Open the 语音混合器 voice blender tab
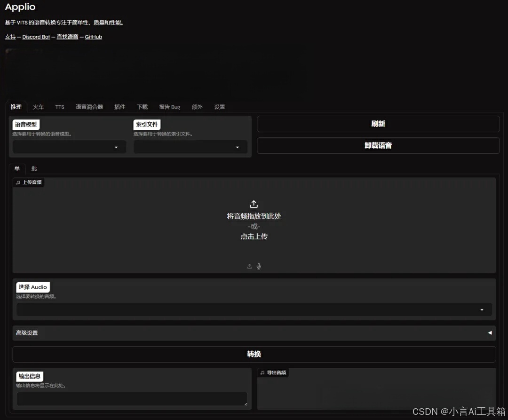The image size is (508, 420). click(89, 107)
